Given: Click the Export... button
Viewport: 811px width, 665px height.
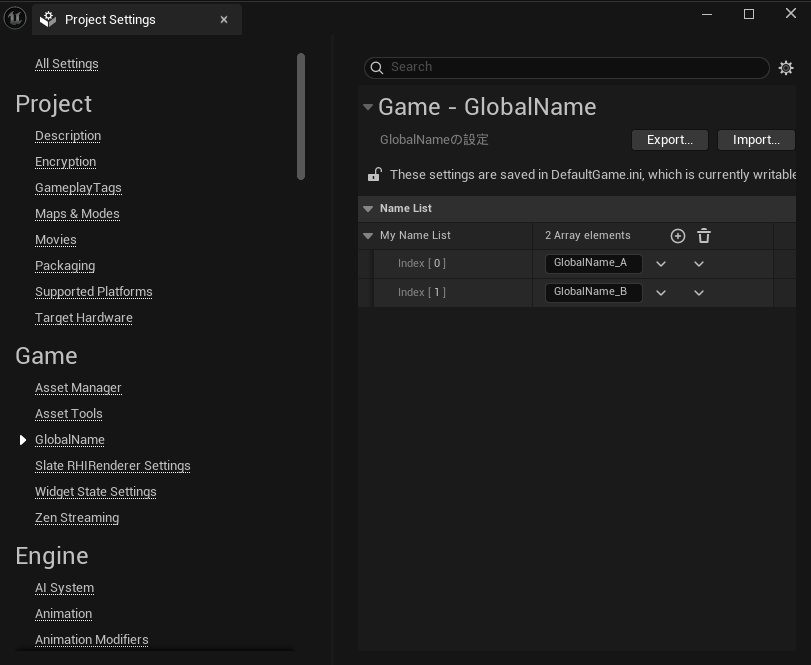Looking at the screenshot, I should click(x=669, y=140).
